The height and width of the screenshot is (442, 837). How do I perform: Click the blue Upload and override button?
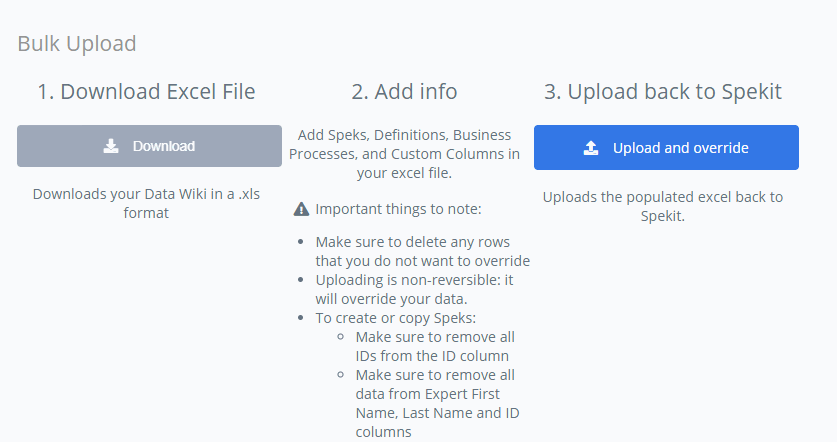pyautogui.click(x=666, y=148)
